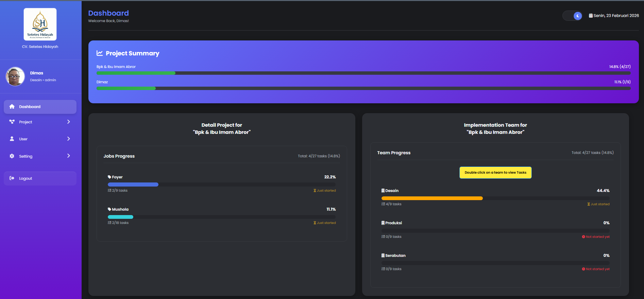Viewport: 644px width, 299px height.
Task: Click the Serabutan empty progress bar
Action: click(495, 263)
